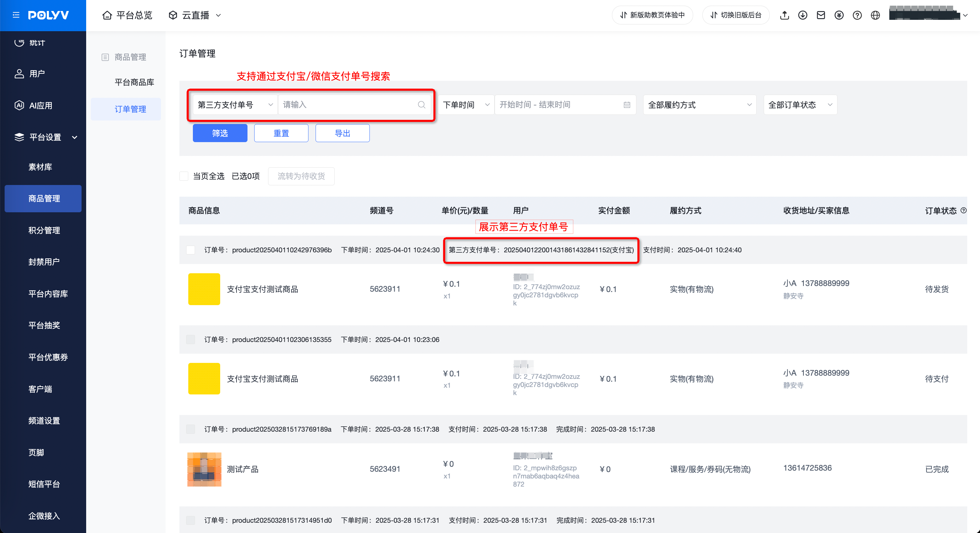Click the 履约方式 column header

(686, 211)
